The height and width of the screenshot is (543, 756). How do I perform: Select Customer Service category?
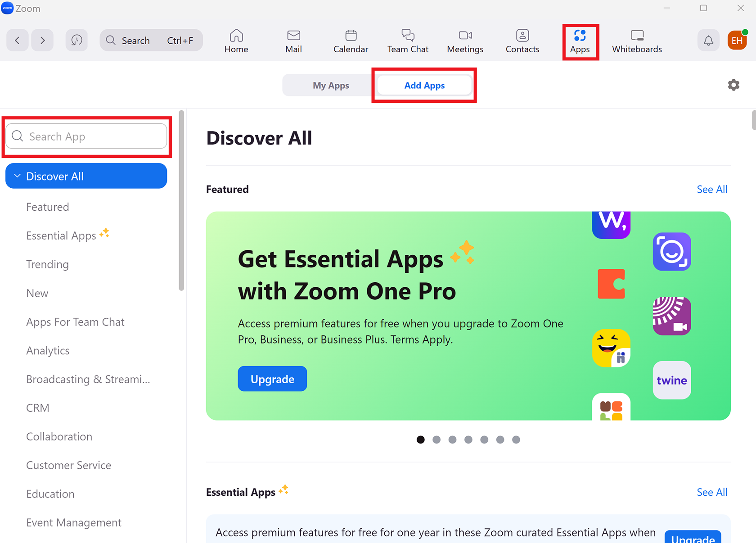point(68,465)
